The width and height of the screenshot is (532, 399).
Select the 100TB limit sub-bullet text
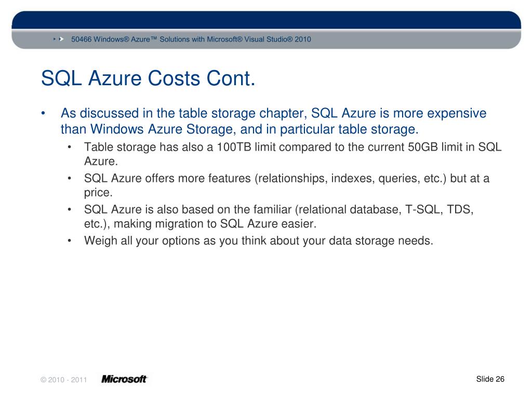(293, 154)
